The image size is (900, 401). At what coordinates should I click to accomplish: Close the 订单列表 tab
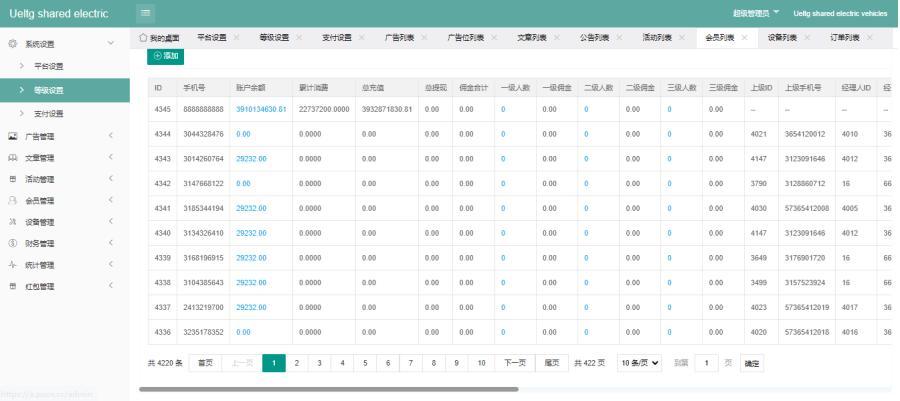pyautogui.click(x=870, y=38)
